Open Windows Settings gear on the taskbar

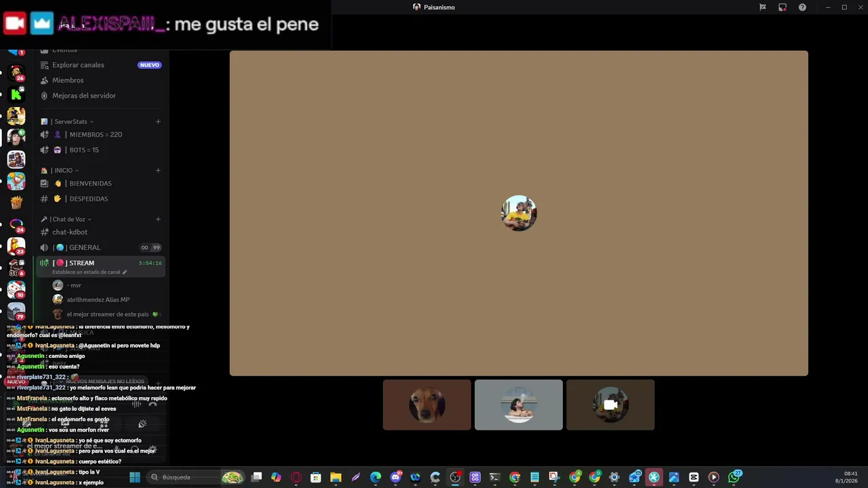[x=614, y=477]
